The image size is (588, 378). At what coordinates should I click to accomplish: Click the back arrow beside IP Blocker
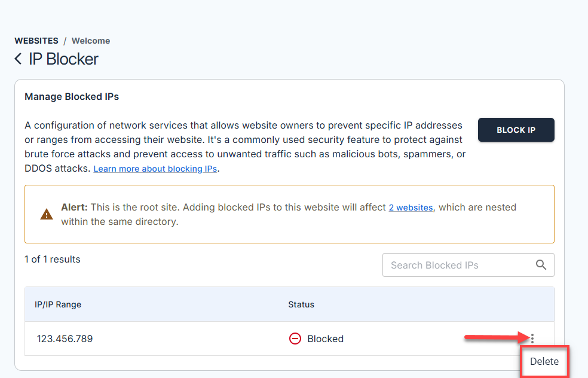[x=18, y=59]
